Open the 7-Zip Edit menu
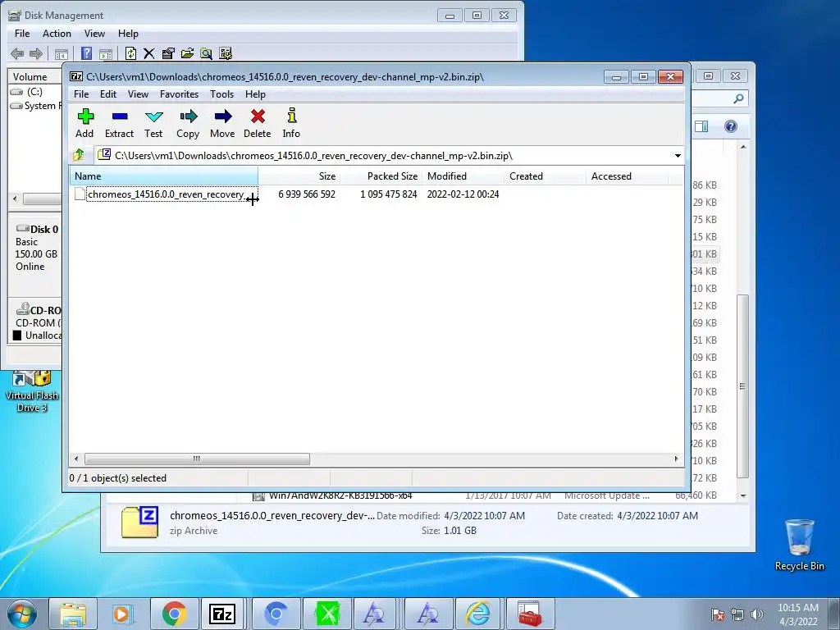Image resolution: width=840 pixels, height=630 pixels. tap(108, 94)
